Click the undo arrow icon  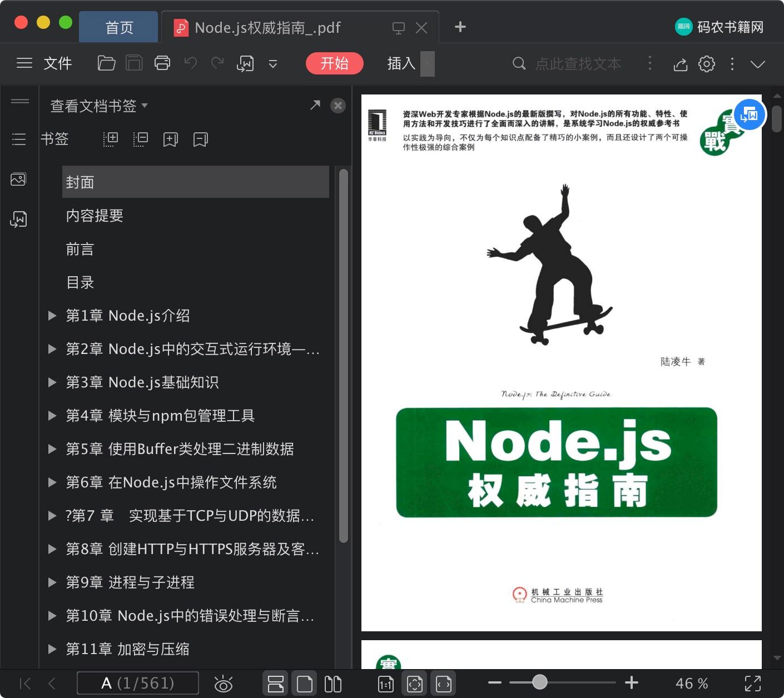point(191,63)
